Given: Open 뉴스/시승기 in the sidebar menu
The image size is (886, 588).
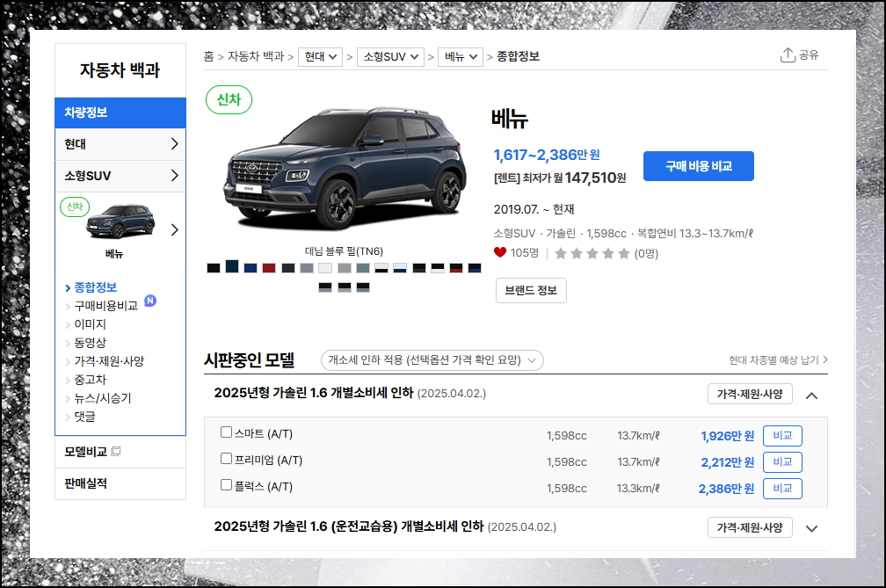Looking at the screenshot, I should point(103,398).
